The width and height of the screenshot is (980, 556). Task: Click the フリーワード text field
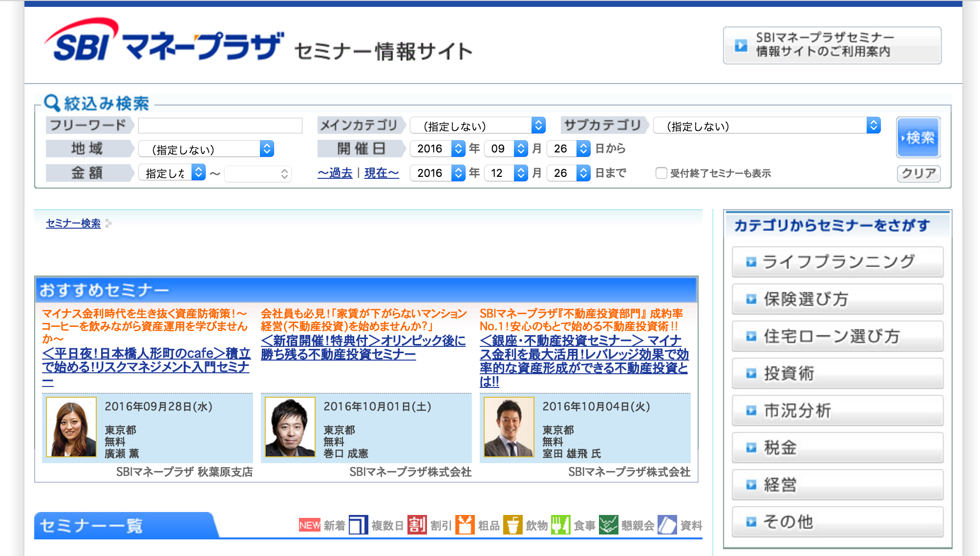click(x=220, y=126)
